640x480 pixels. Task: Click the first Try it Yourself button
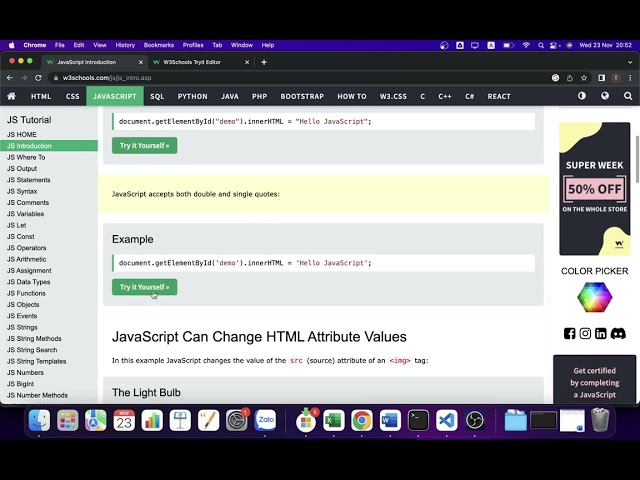144,145
